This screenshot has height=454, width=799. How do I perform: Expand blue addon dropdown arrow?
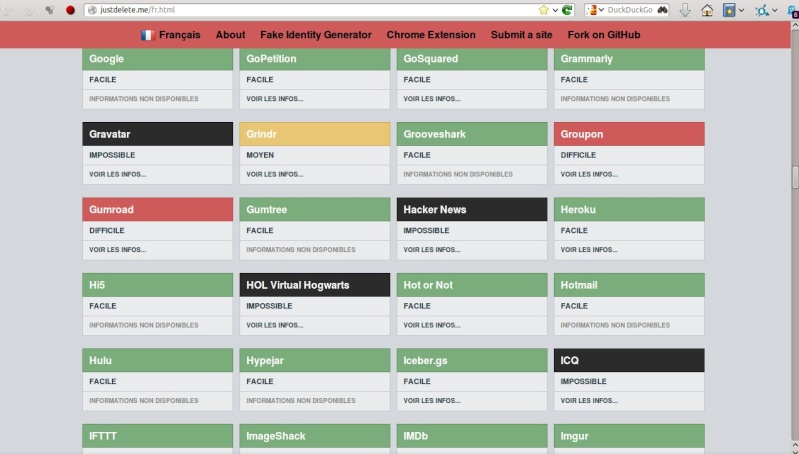click(x=775, y=10)
